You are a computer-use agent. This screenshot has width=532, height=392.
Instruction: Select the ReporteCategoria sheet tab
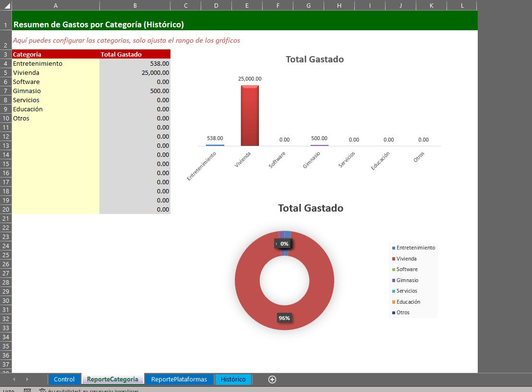112,379
